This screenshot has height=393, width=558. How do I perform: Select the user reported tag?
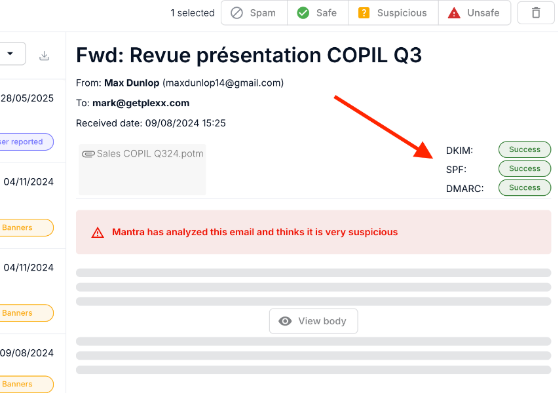pyautogui.click(x=26, y=142)
